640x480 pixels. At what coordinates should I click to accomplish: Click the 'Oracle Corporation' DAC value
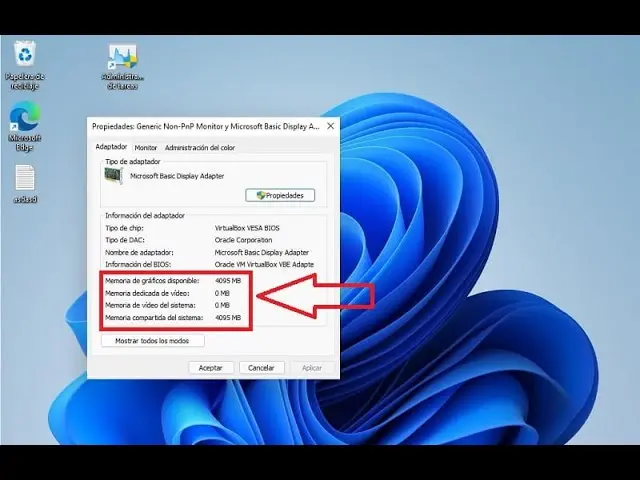243,240
